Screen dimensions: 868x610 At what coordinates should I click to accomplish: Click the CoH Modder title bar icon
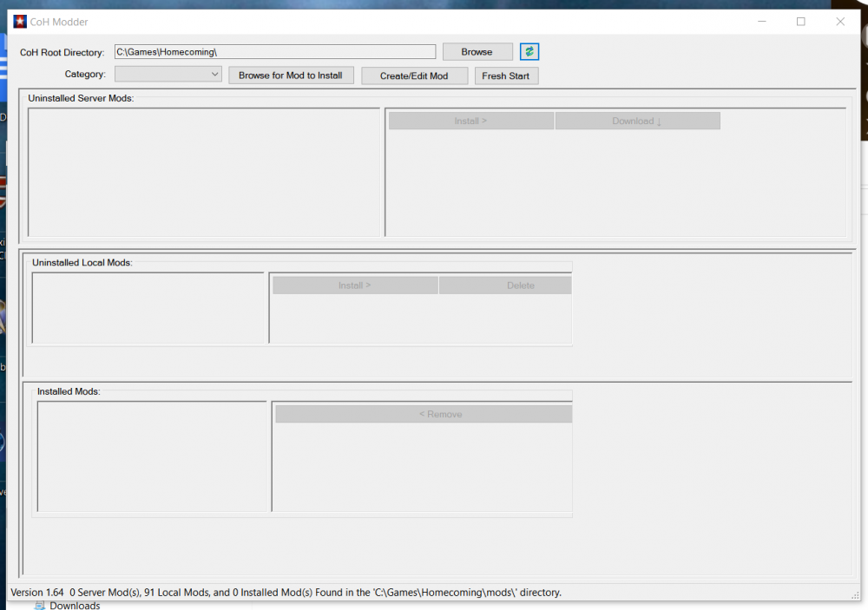[x=20, y=22]
